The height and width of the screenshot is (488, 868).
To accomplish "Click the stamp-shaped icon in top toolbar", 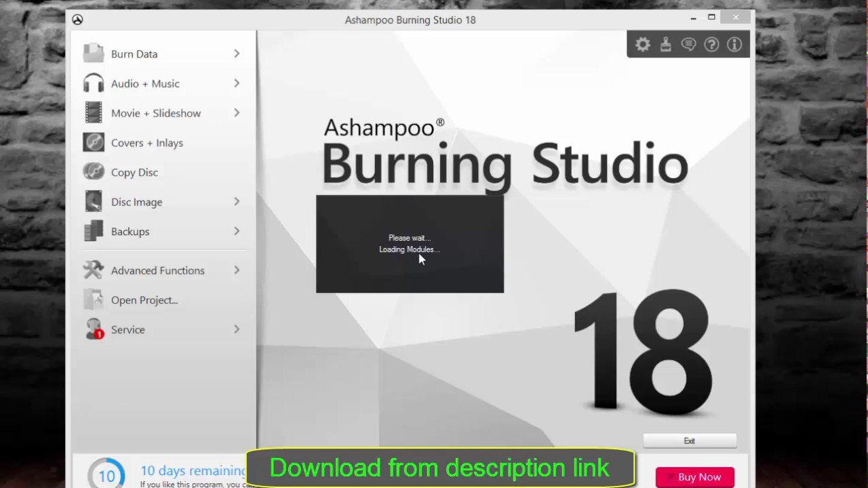I will click(x=666, y=45).
